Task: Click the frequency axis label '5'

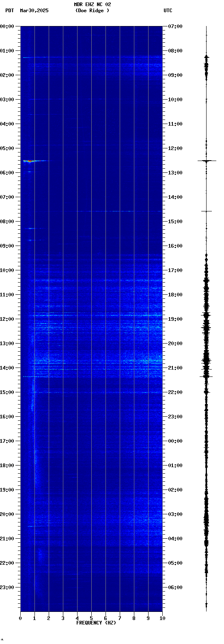Action: click(x=91, y=618)
